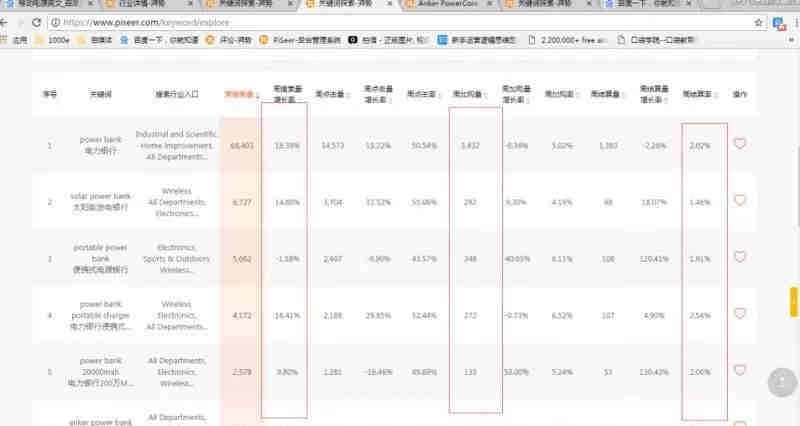Sort by the 周搜索量增长率 column header

[287, 94]
